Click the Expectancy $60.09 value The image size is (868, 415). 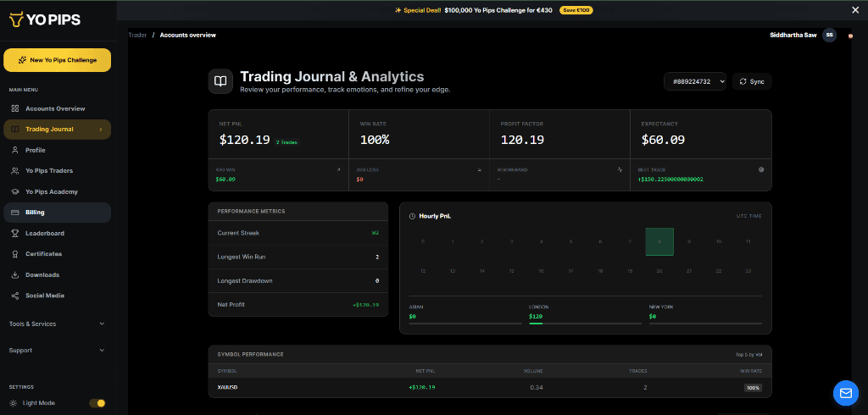[663, 141]
